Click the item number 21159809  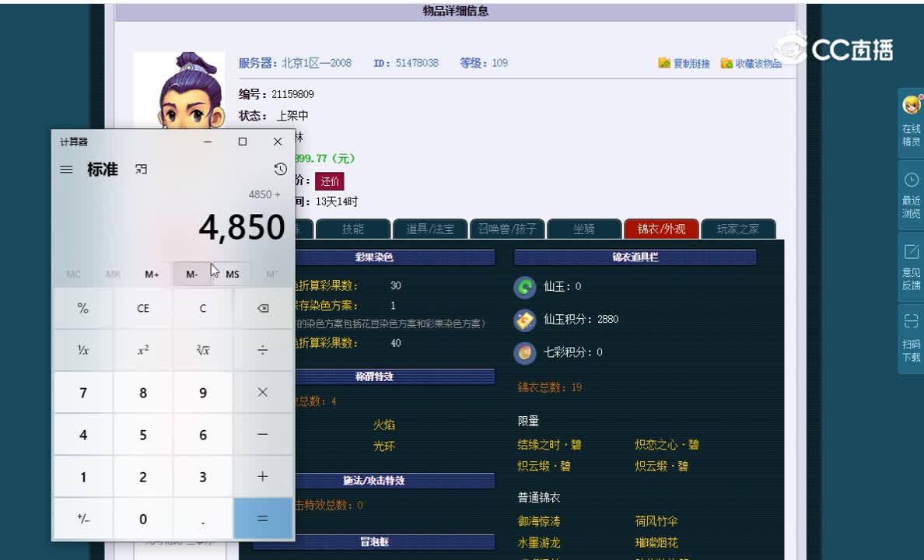tap(293, 94)
